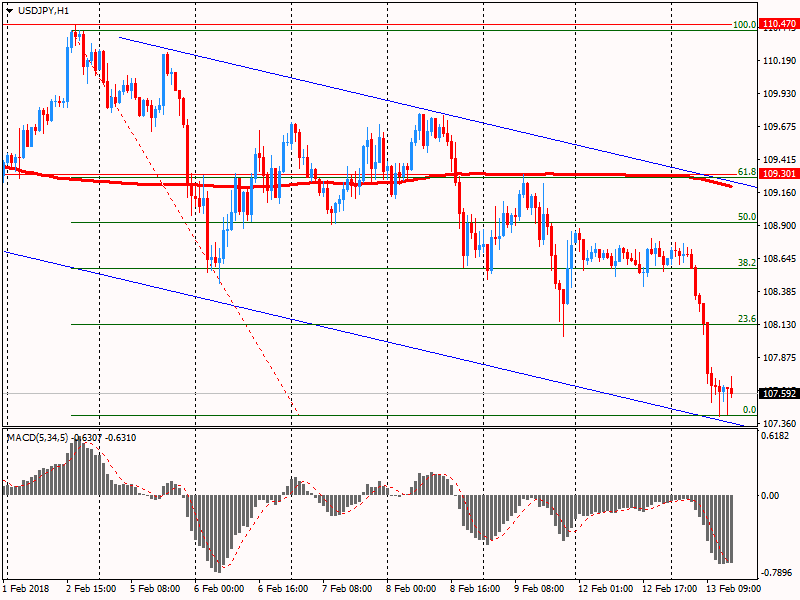Click the 1 Feb 2018 time label
This screenshot has width=800, height=600.
[x=26, y=588]
